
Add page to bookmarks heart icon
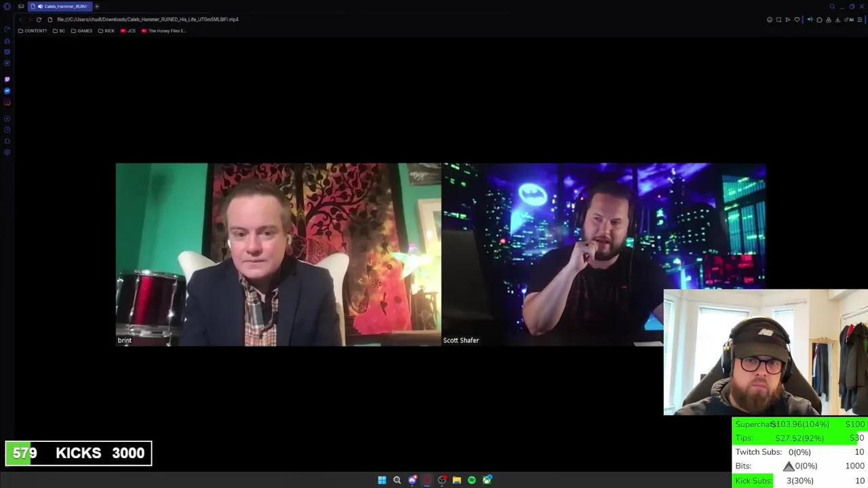tap(797, 20)
